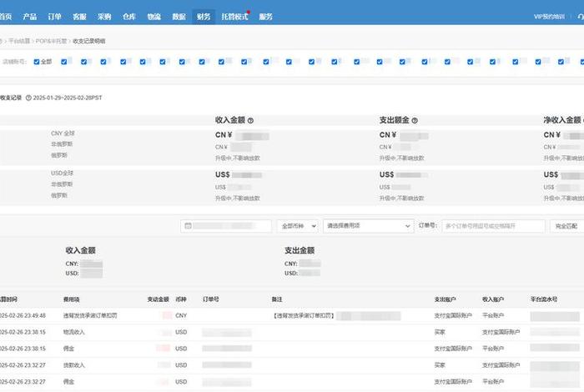This screenshot has width=584, height=392.
Task: Click the 完全匹配 button
Action: (566, 226)
